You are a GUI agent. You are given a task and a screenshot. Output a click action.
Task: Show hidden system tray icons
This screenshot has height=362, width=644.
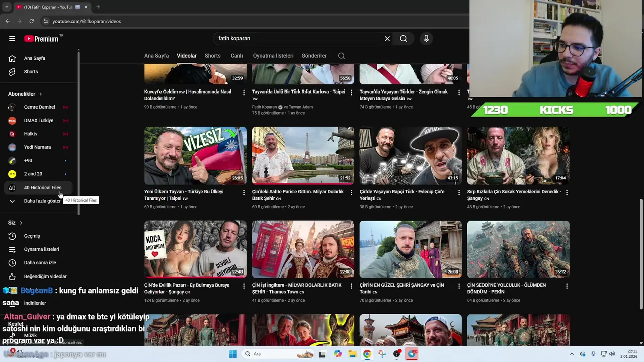pyautogui.click(x=572, y=354)
